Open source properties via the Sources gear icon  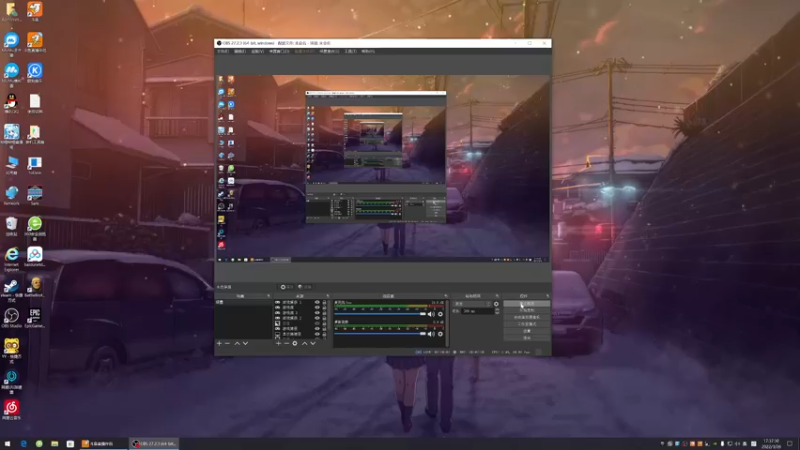pyautogui.click(x=295, y=343)
